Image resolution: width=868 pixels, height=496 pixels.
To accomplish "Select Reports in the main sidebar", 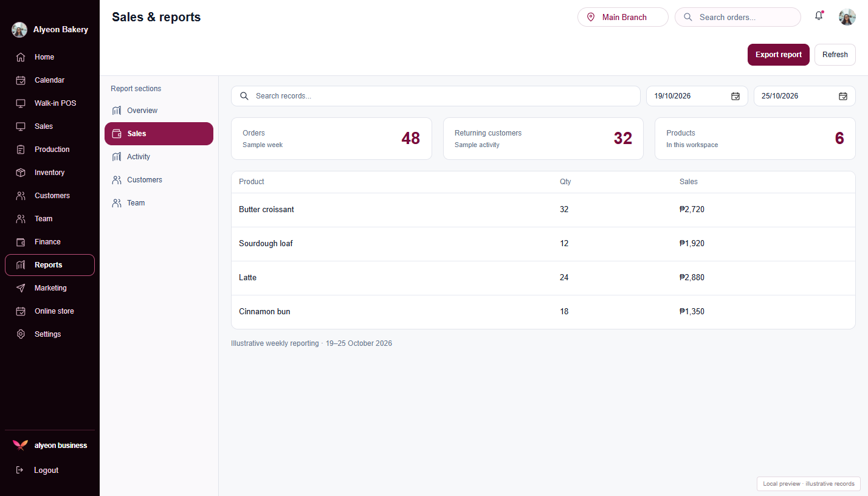I will click(50, 265).
